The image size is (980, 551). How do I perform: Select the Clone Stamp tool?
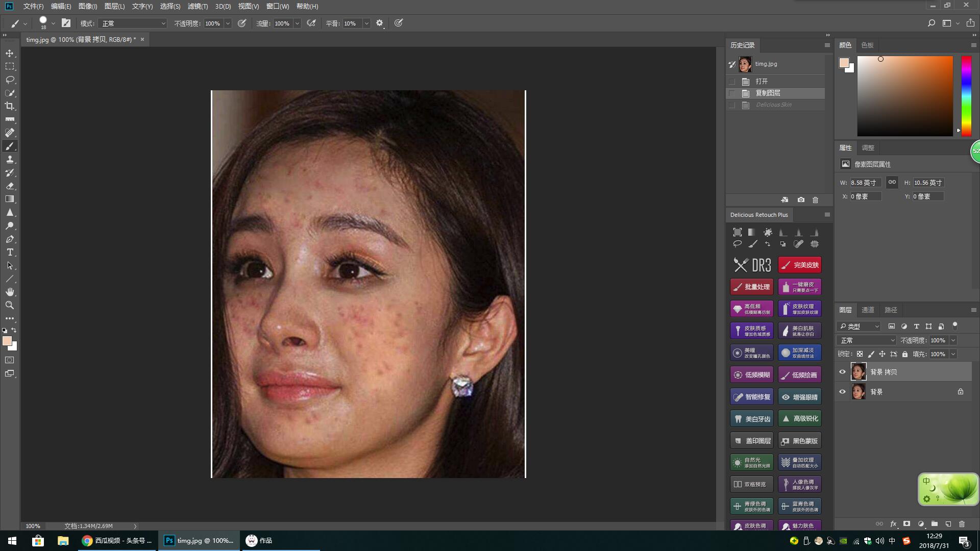click(10, 159)
